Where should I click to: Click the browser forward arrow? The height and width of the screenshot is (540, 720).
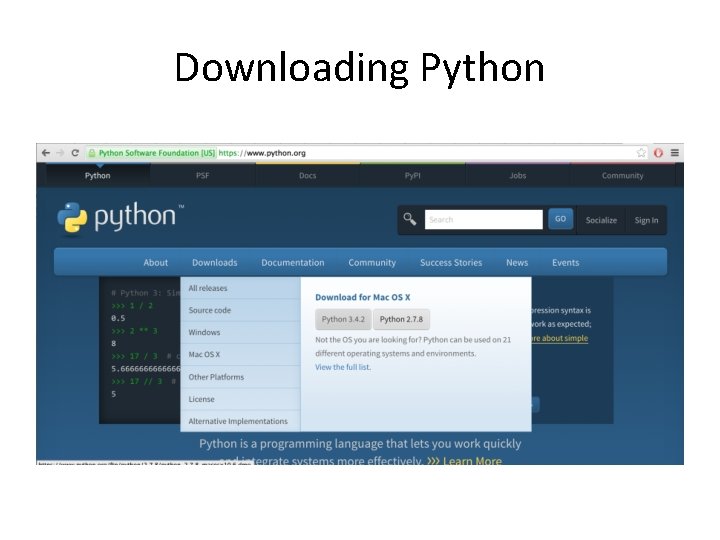coord(60,153)
